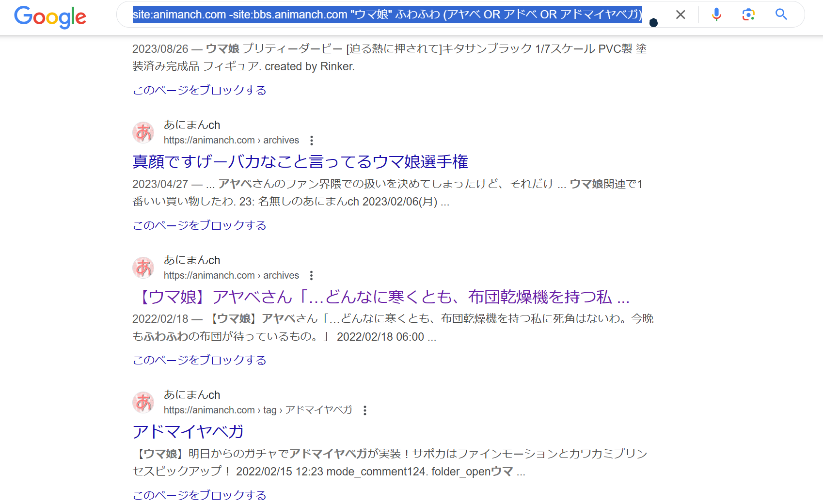Screen dimensions: 823x504
Task: Block the page under the キタサンブラック figure snippet
Action: pos(200,90)
